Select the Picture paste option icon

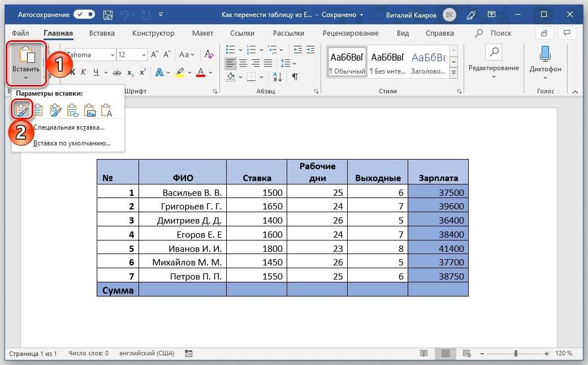pos(89,110)
